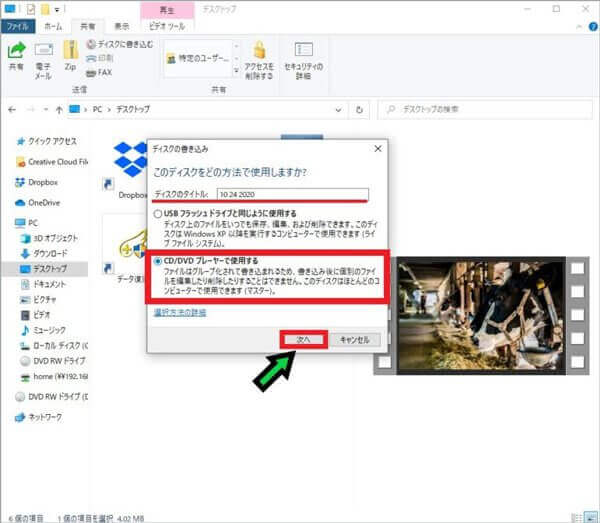Viewport: 600px width, 523px height.
Task: Switch to Home (ホーム) ribbon tab
Action: click(x=53, y=26)
